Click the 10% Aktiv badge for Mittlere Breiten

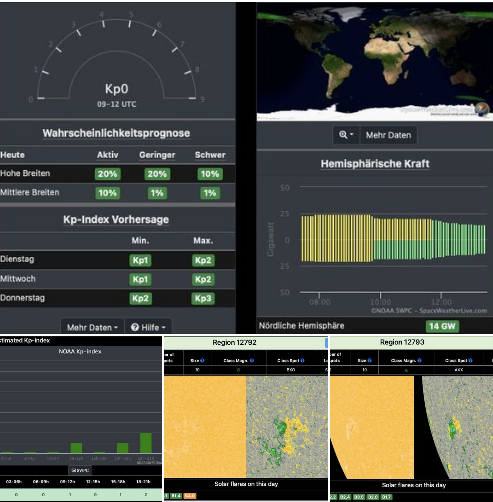pos(108,193)
